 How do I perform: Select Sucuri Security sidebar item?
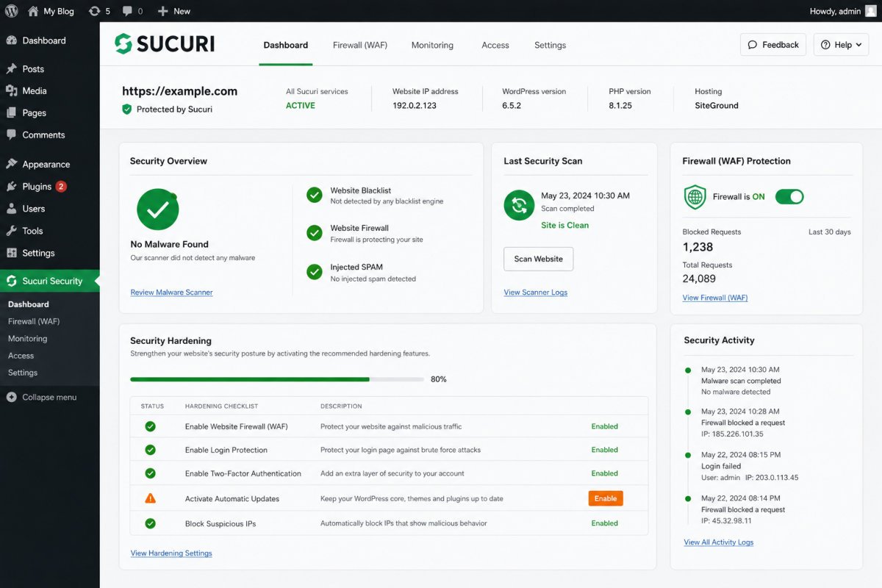(49, 281)
